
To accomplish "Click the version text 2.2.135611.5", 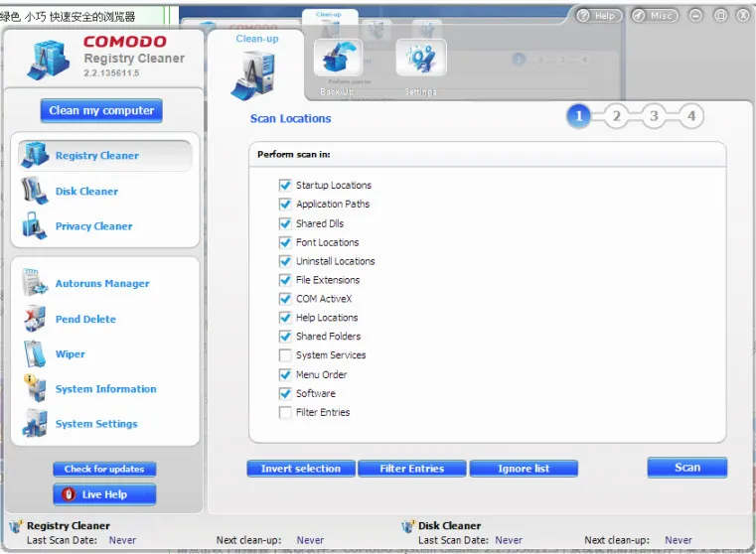I will (x=111, y=73).
